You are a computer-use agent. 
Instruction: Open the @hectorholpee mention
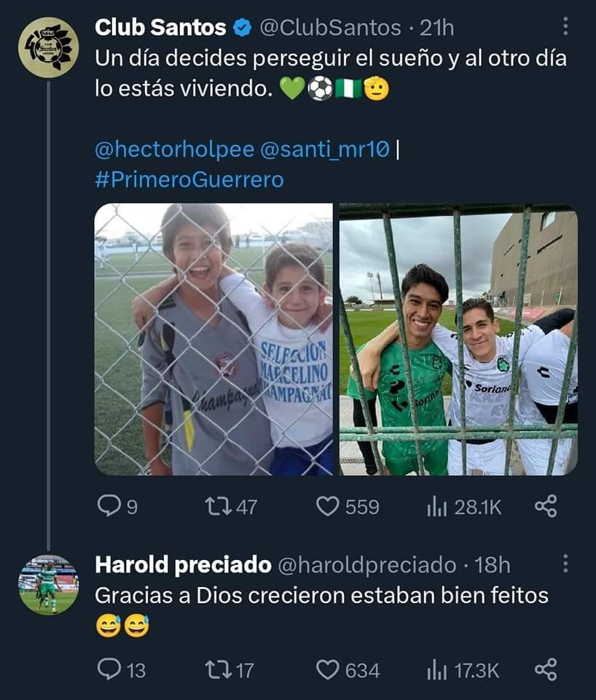174,149
